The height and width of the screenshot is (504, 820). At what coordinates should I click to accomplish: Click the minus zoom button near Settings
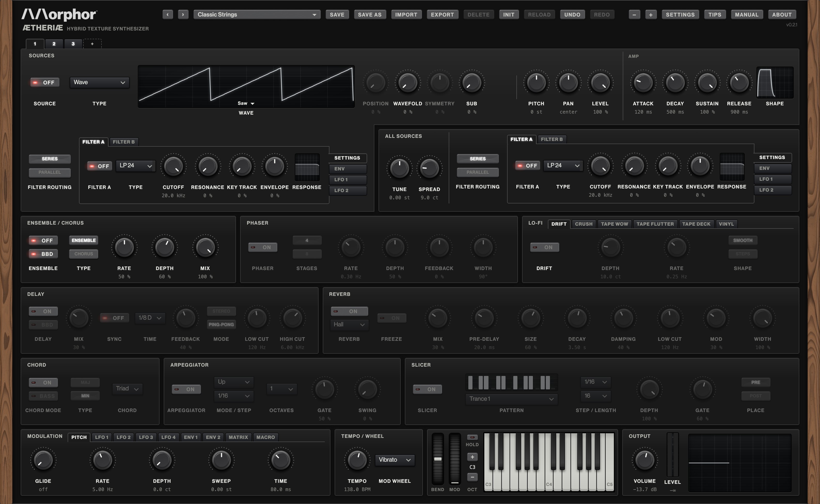(x=634, y=14)
